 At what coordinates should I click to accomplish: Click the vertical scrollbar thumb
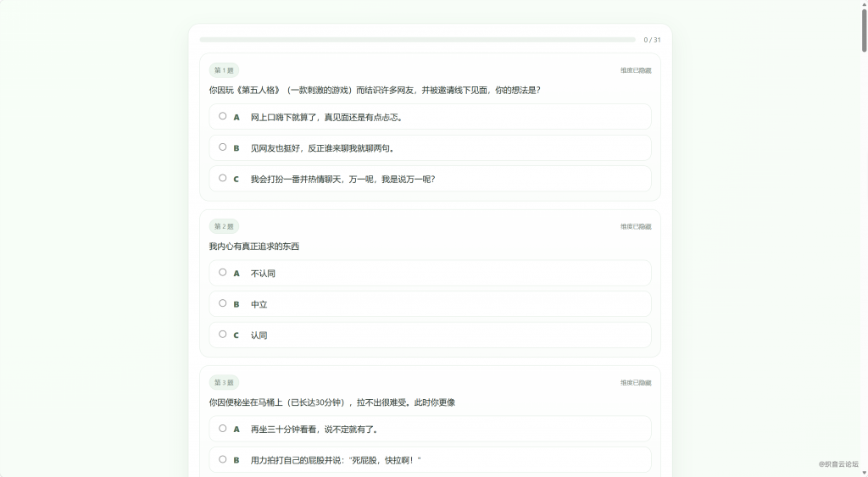(864, 30)
